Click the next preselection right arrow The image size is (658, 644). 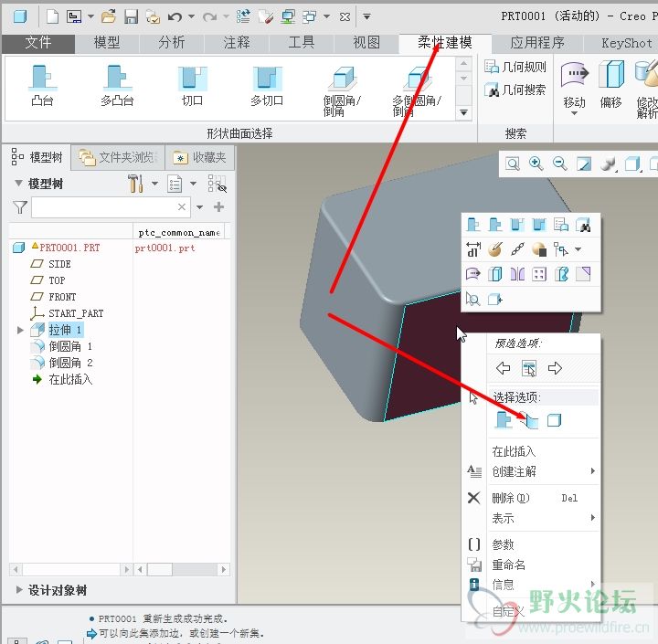[x=555, y=368]
